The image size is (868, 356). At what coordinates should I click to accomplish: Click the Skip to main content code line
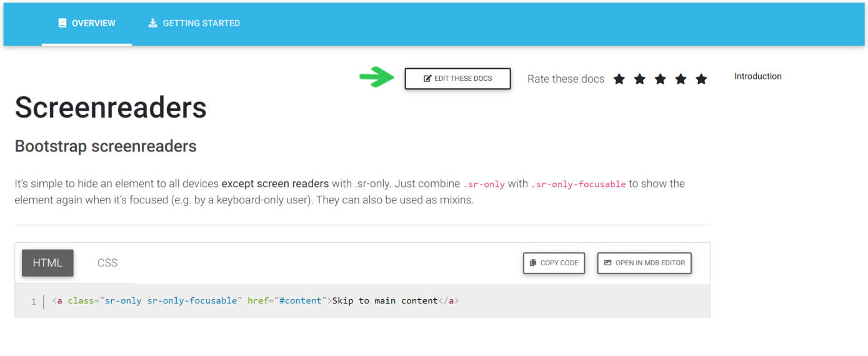(x=256, y=301)
